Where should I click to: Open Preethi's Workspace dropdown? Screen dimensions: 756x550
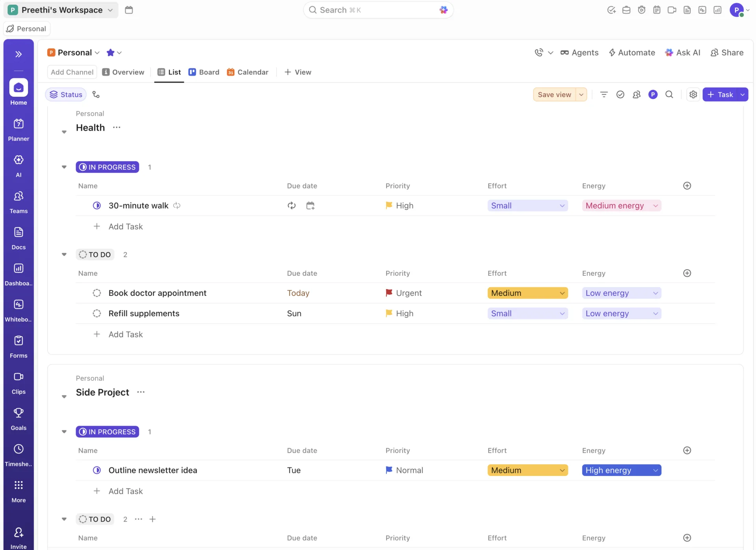coord(61,10)
